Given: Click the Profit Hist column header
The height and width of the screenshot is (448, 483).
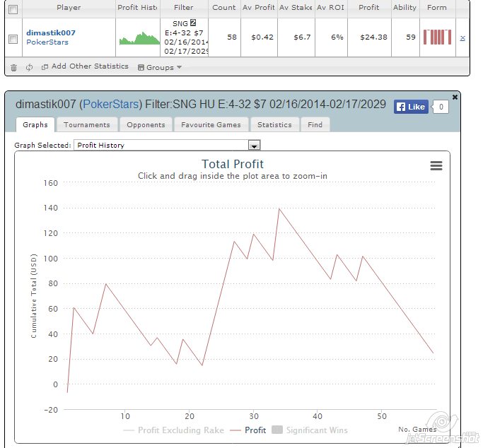Looking at the screenshot, I should [x=138, y=8].
